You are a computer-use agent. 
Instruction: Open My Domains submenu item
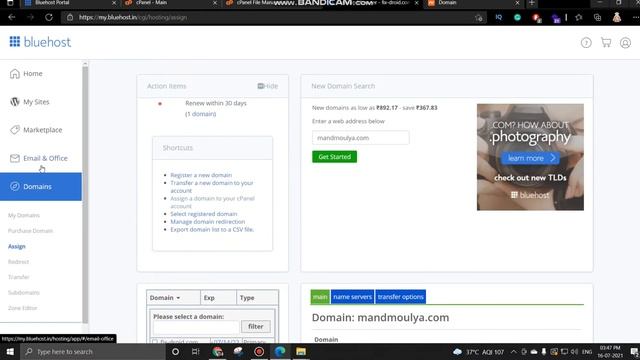(x=24, y=215)
